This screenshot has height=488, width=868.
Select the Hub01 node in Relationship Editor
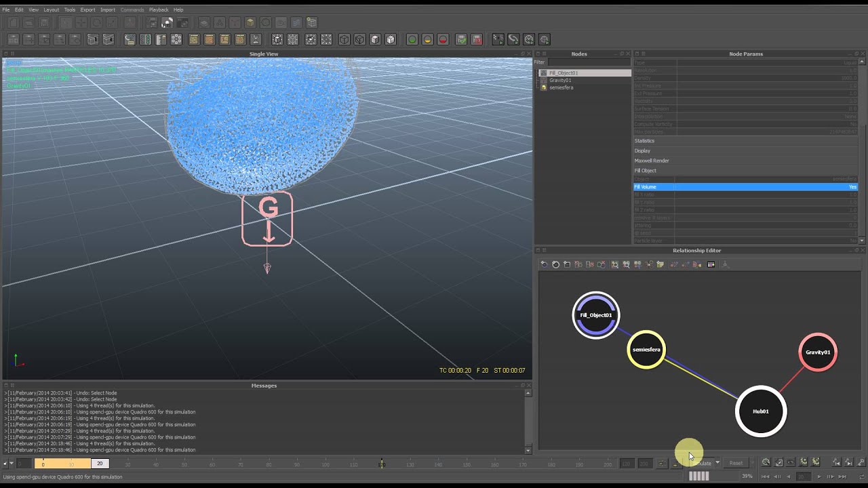click(x=761, y=411)
